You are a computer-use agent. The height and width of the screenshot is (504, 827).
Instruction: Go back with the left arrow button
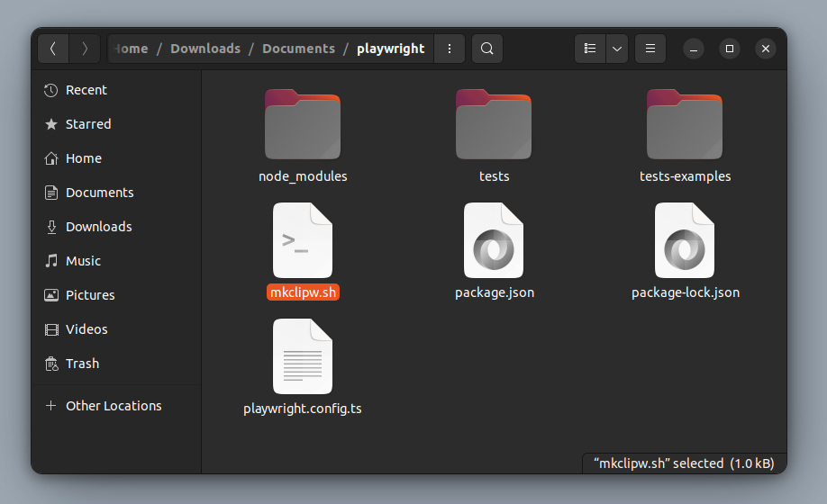(53, 49)
